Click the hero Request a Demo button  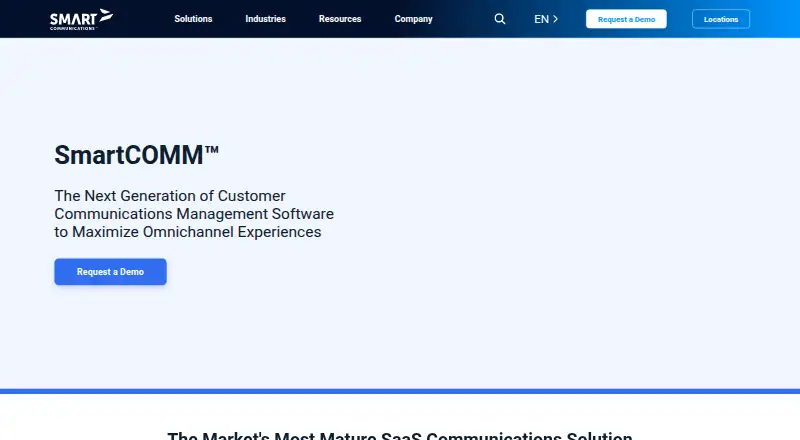pyautogui.click(x=110, y=272)
